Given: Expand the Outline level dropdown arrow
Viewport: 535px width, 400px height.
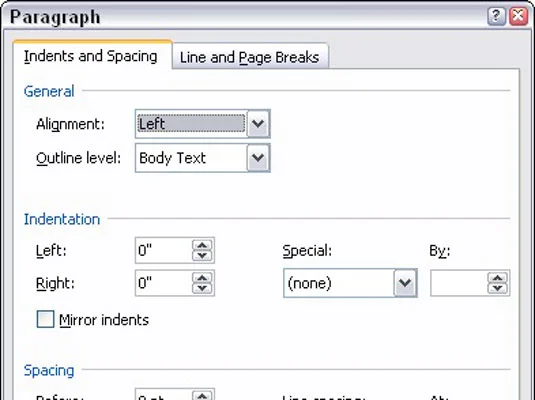Looking at the screenshot, I should click(x=258, y=158).
